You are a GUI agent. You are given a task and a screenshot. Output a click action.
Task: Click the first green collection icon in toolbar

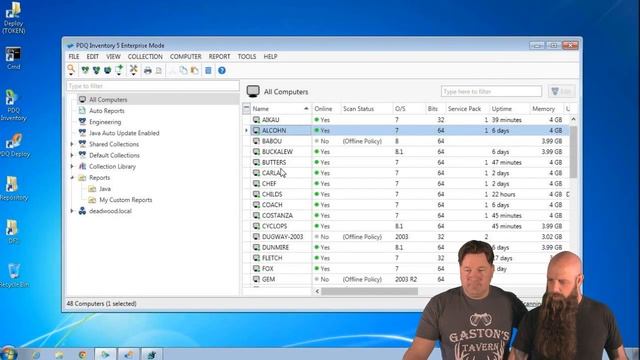pos(85,70)
